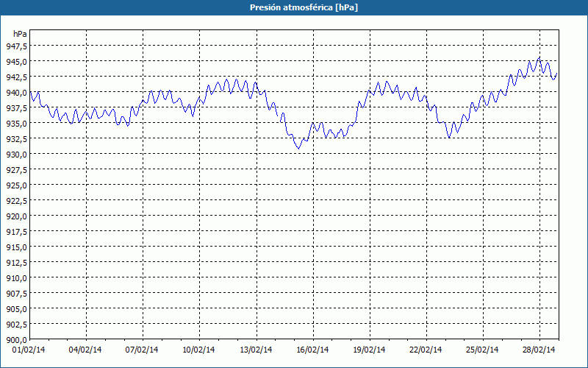Click the '942,5' axis value
Viewport: 588px width, 368px height.
click(17, 77)
